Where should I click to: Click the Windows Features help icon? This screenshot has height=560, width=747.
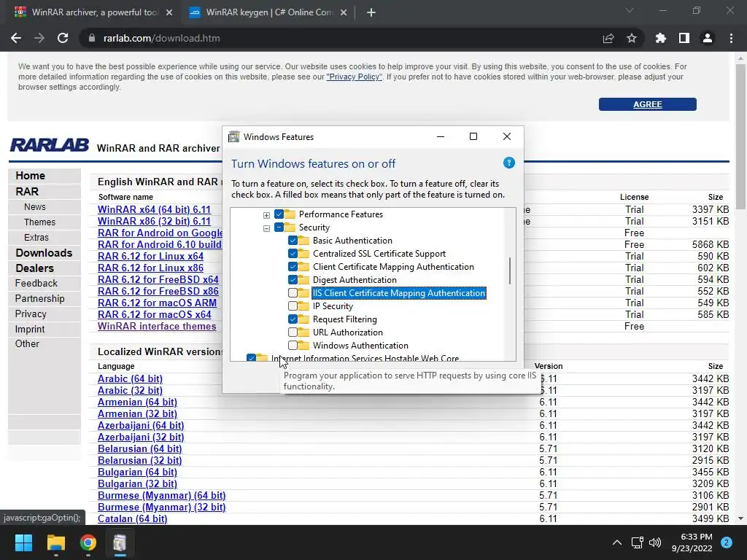click(x=508, y=163)
